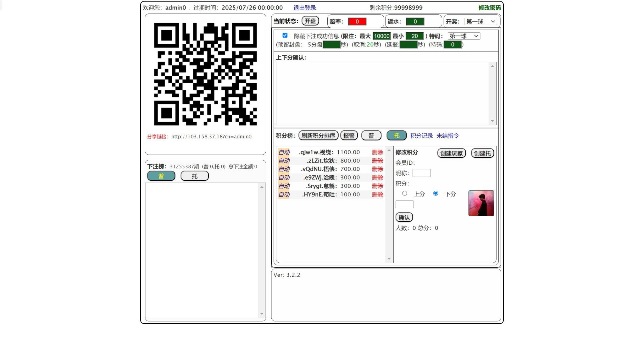Switch to the 托 tab in 下注榜
Viewport: 644px width, 345px height.
coord(194,176)
